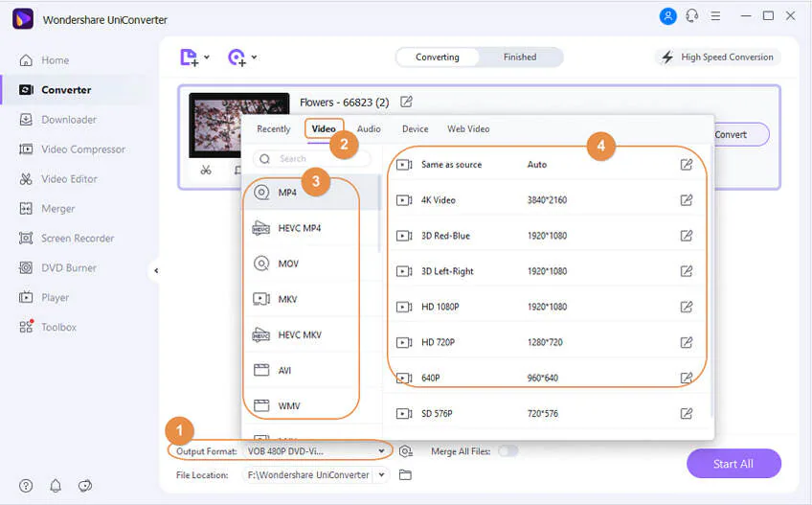Screen dimensions: 812x505
Task: Select the MKV format
Action: pyautogui.click(x=310, y=299)
